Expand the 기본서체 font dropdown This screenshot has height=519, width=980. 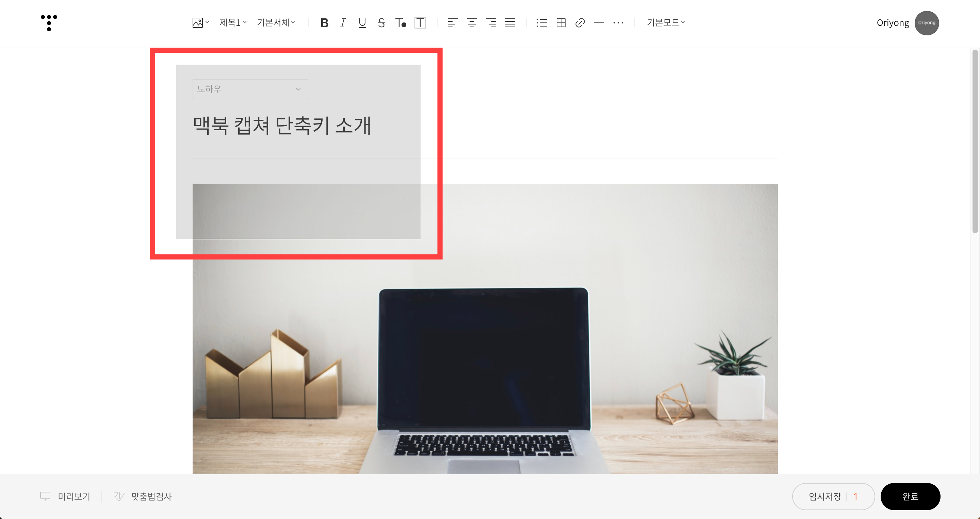click(x=276, y=23)
